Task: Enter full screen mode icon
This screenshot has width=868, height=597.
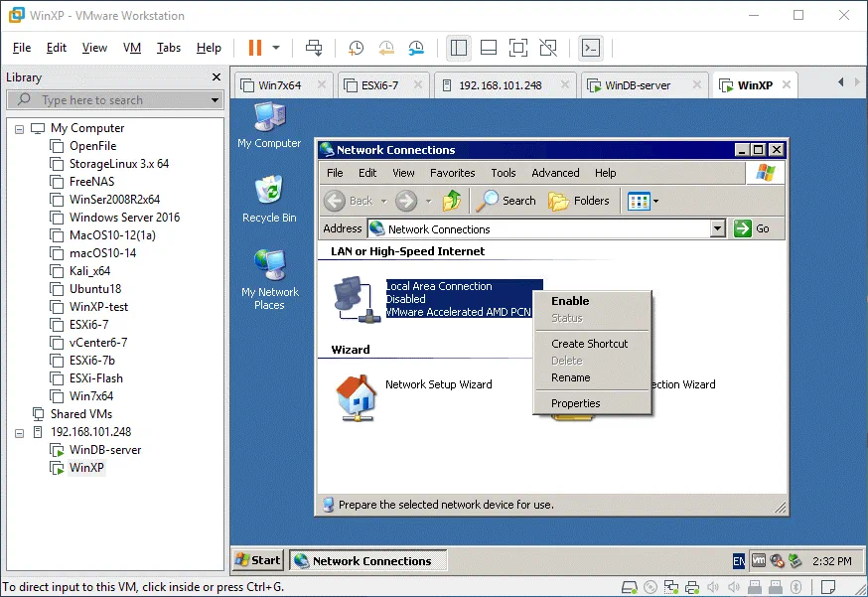Action: point(517,48)
